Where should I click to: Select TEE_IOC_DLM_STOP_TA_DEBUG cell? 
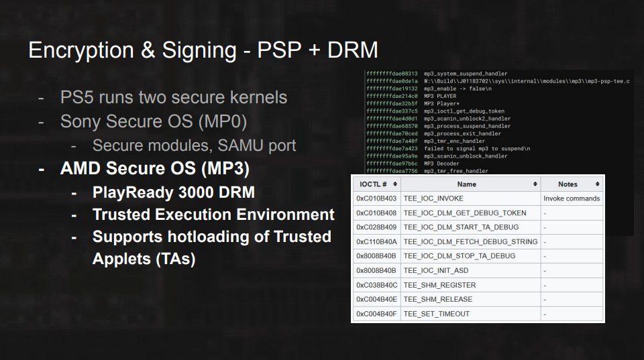pyautogui.click(x=471, y=256)
